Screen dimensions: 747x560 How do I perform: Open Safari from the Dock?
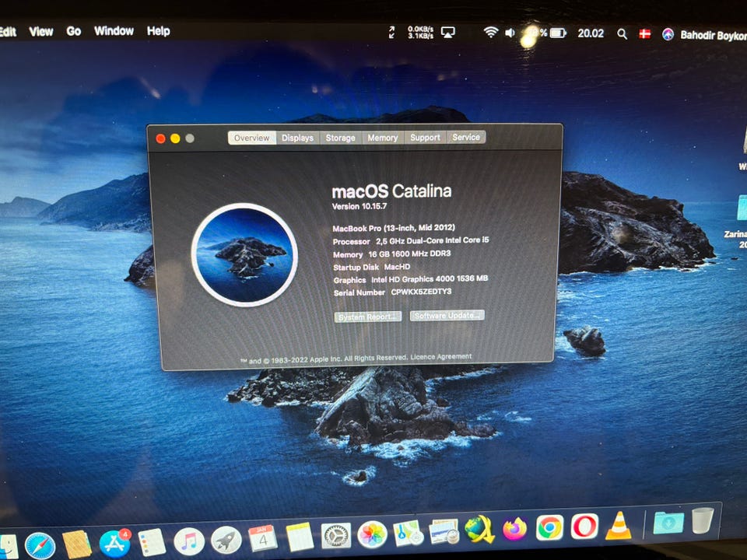pyautogui.click(x=40, y=544)
